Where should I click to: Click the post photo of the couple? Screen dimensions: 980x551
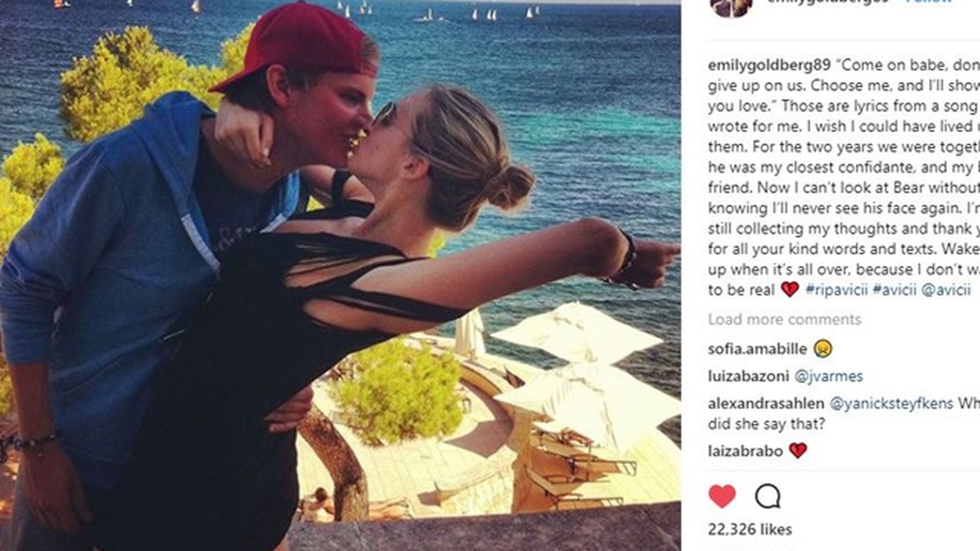tap(340, 275)
